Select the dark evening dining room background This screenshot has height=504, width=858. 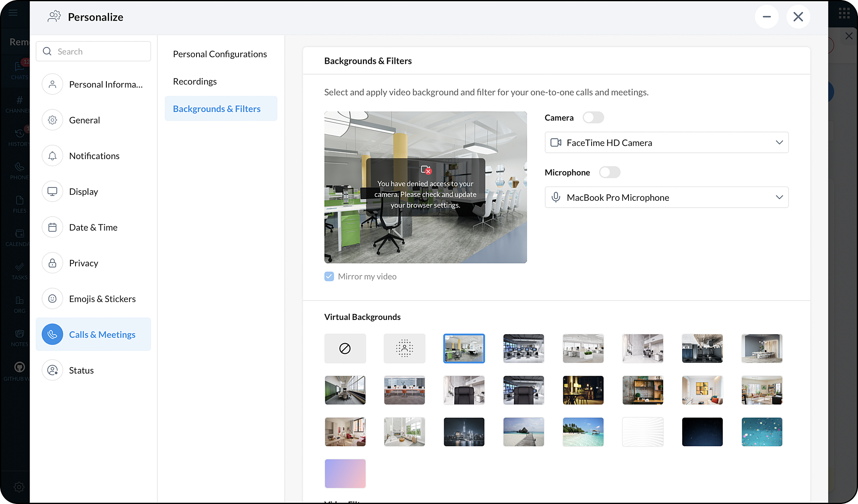tap(583, 390)
